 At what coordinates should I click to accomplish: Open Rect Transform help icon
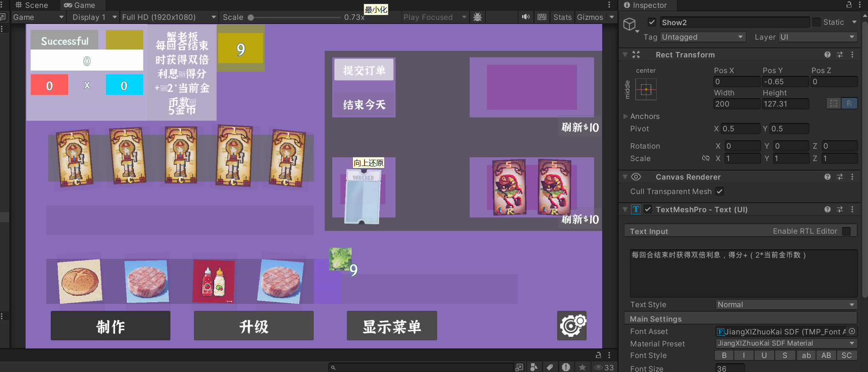pos(828,54)
